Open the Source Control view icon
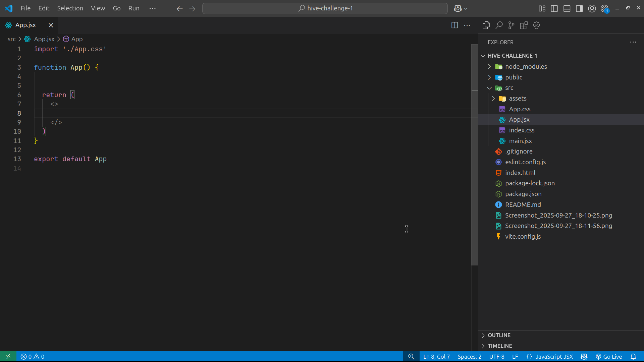 tap(511, 25)
